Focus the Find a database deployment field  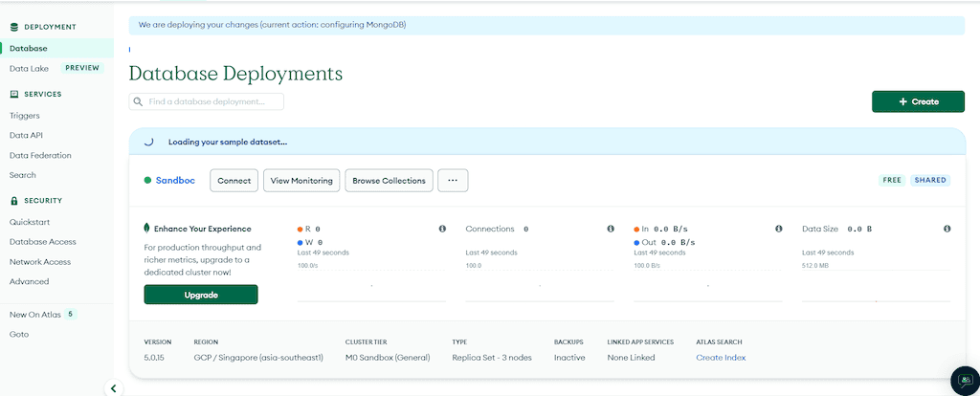tap(207, 101)
